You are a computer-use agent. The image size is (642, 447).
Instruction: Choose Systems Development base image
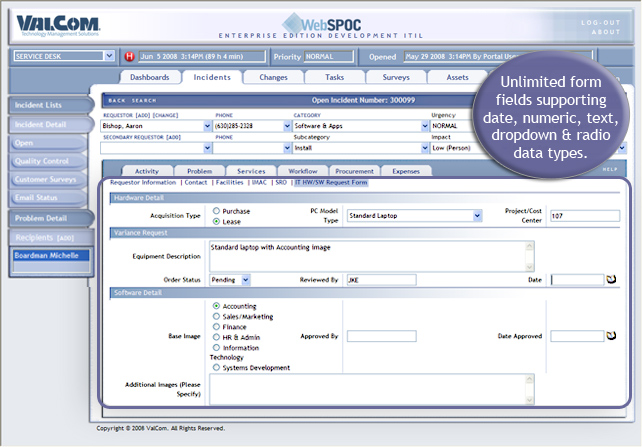click(216, 368)
